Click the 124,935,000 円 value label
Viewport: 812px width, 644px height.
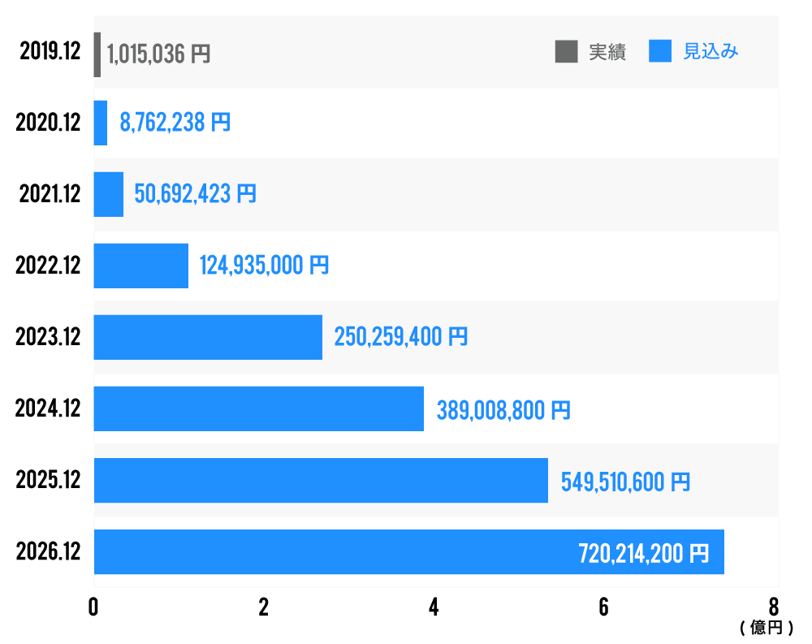click(x=265, y=266)
